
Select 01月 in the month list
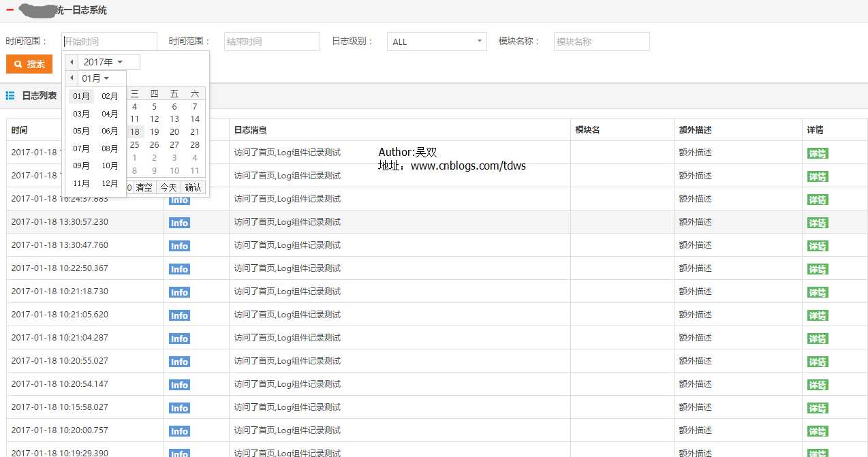81,97
